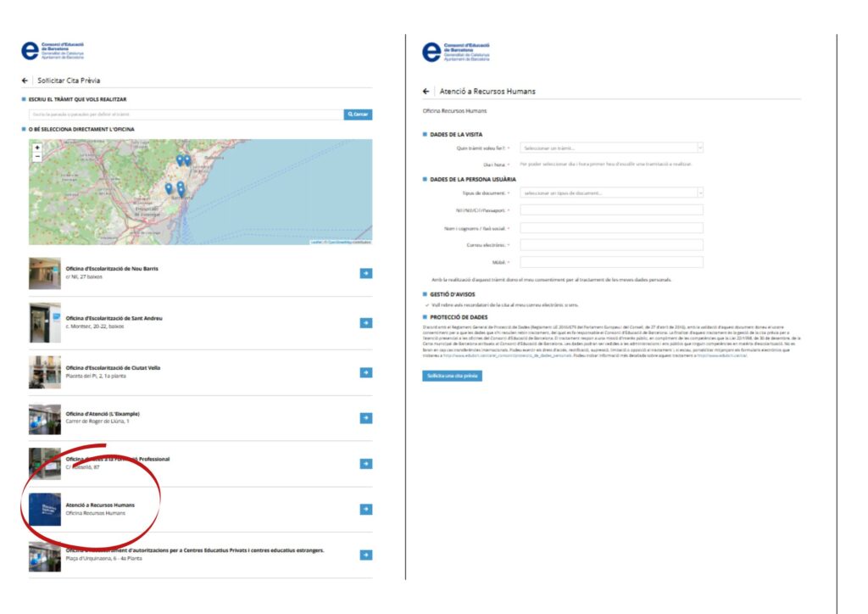The height and width of the screenshot is (614, 868).
Task: Click 'Sol·licita una cita prèvia' button
Action: pyautogui.click(x=452, y=376)
